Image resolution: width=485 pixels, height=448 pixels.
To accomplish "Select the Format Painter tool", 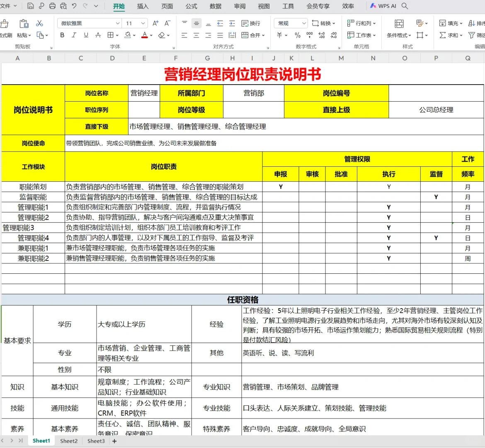I will pos(6,29).
